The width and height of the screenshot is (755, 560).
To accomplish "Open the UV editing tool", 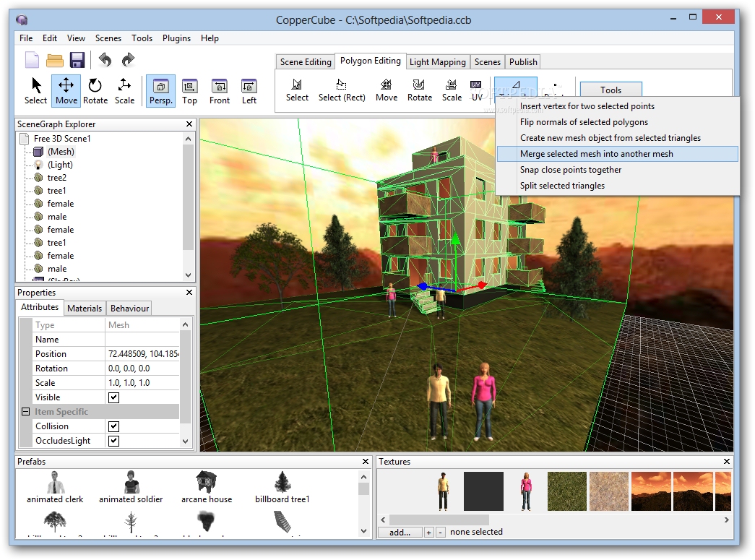I will (x=477, y=90).
